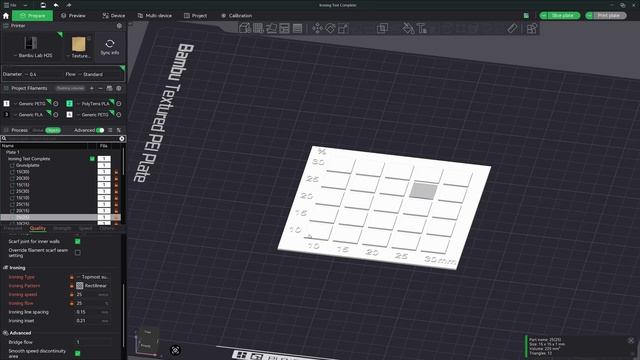Image resolution: width=640 pixels, height=360 pixels.
Task: Arrange all objects toolbar icon
Action: [284, 28]
